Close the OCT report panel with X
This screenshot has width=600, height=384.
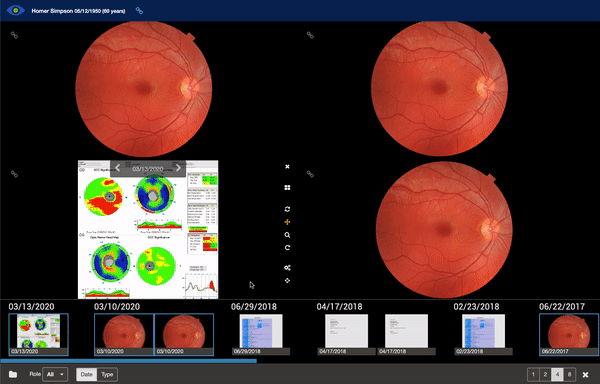(287, 166)
